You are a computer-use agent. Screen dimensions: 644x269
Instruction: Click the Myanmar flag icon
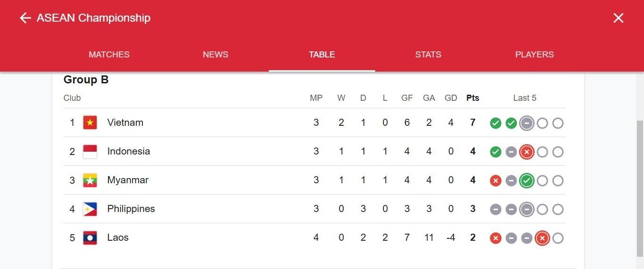point(90,180)
